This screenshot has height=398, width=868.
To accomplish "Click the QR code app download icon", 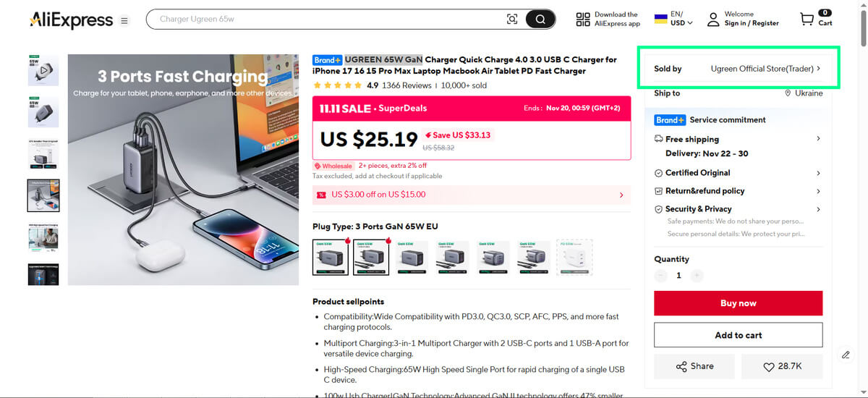I will point(583,20).
